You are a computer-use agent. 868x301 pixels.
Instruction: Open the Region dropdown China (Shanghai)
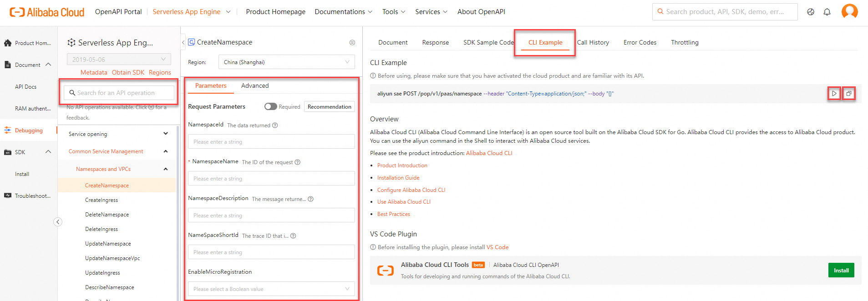(286, 62)
